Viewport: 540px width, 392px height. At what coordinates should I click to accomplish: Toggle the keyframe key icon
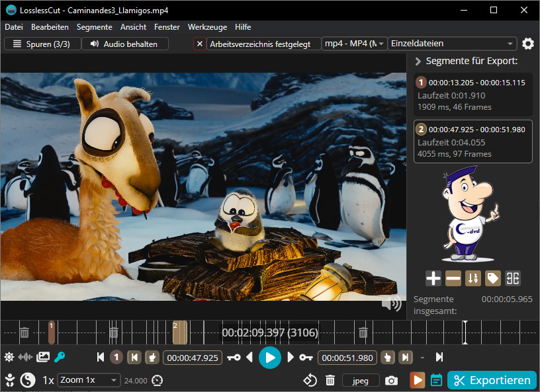[60, 358]
